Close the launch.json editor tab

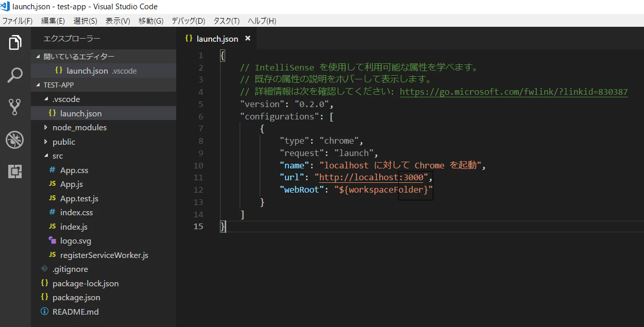pos(248,39)
